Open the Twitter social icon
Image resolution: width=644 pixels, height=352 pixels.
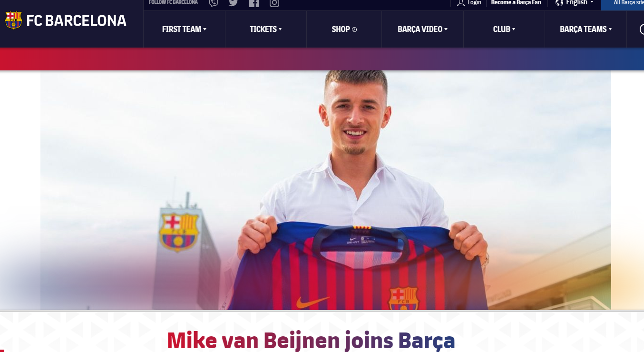tap(233, 3)
